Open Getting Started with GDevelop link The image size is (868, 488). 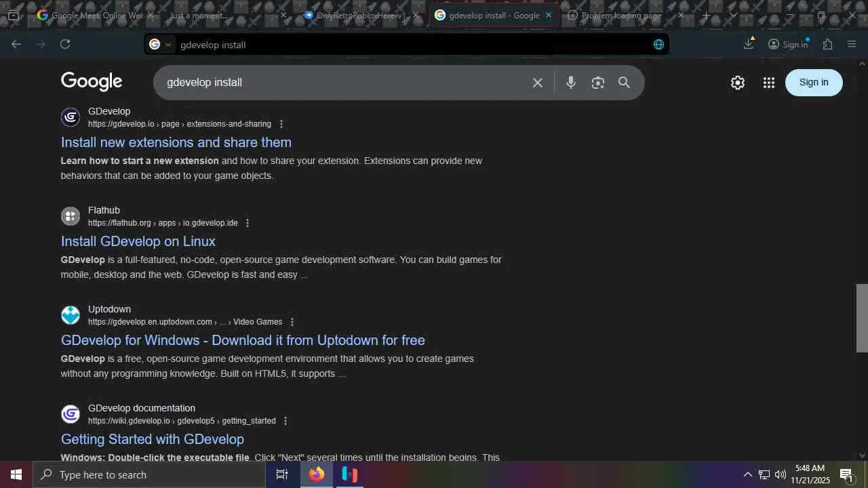(x=153, y=439)
